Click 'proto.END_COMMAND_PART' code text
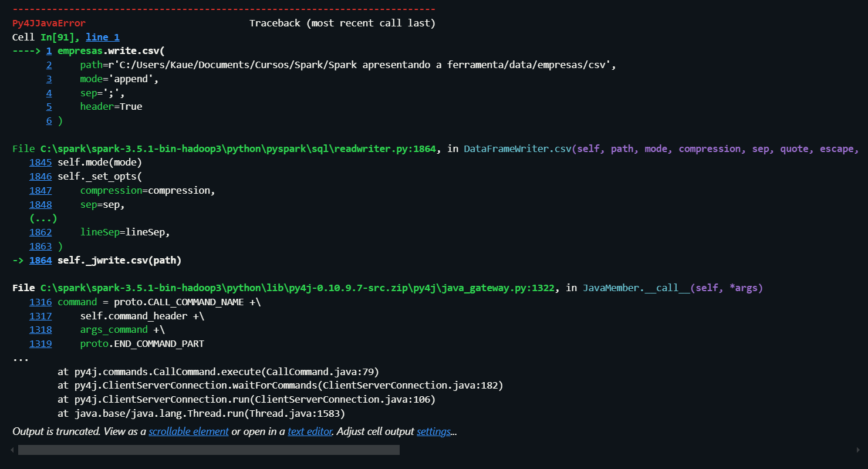 [x=142, y=343]
